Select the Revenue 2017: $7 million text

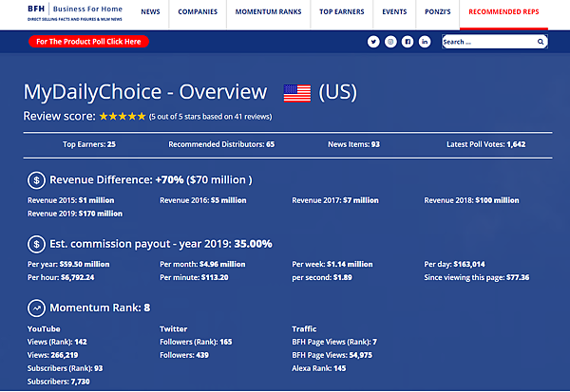pyautogui.click(x=335, y=200)
